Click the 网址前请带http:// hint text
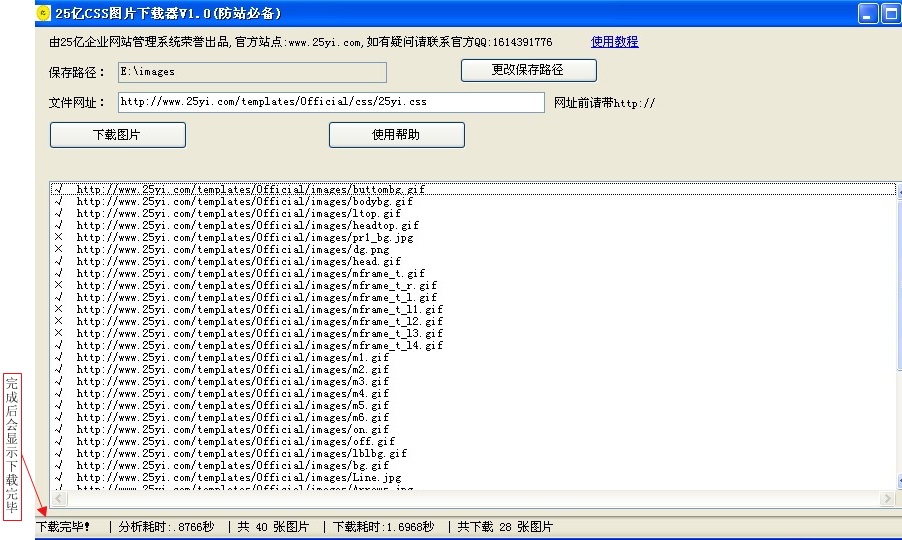Screen dimensions: 902x540 click(x=605, y=103)
